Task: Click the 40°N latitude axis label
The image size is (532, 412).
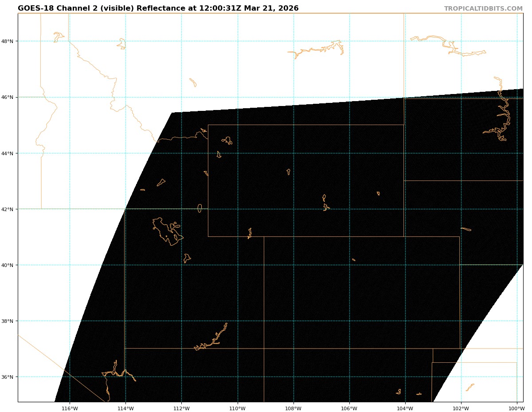Action: 9,265
